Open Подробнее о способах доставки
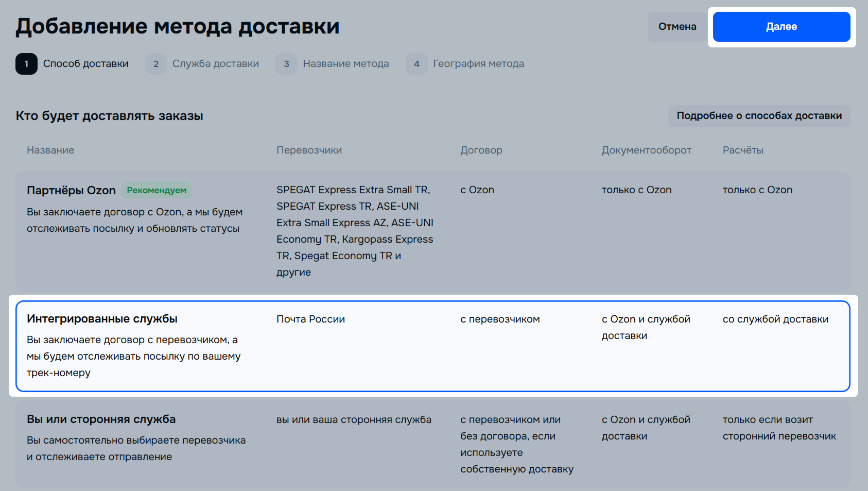This screenshot has height=491, width=868. pyautogui.click(x=759, y=116)
